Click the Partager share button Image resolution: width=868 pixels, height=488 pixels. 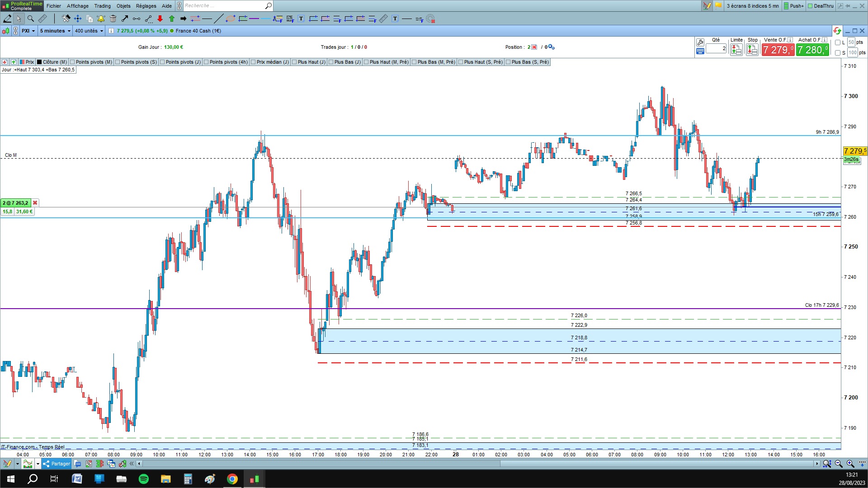point(57,464)
